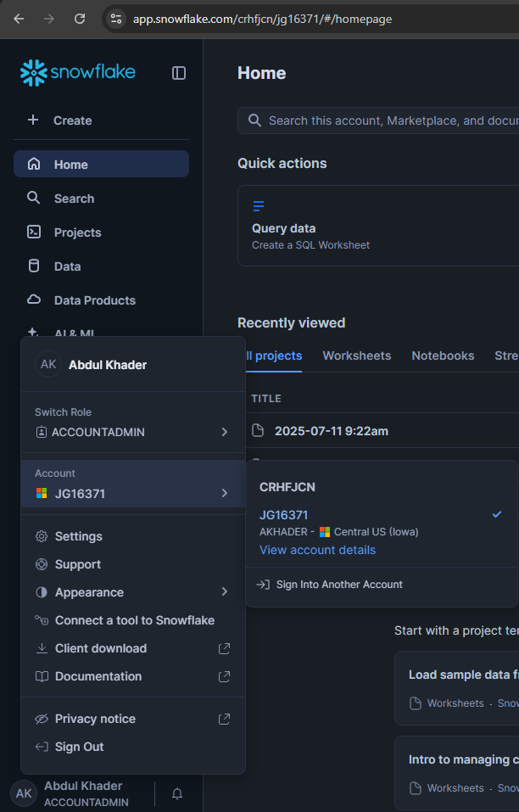
Task: Click Sign Out in user menu
Action: 79,747
